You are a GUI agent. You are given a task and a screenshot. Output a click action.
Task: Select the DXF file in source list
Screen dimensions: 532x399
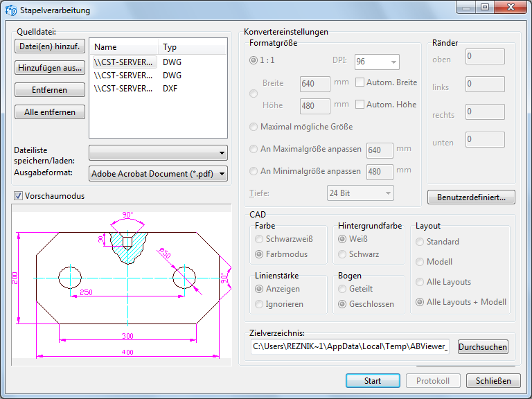pos(125,88)
